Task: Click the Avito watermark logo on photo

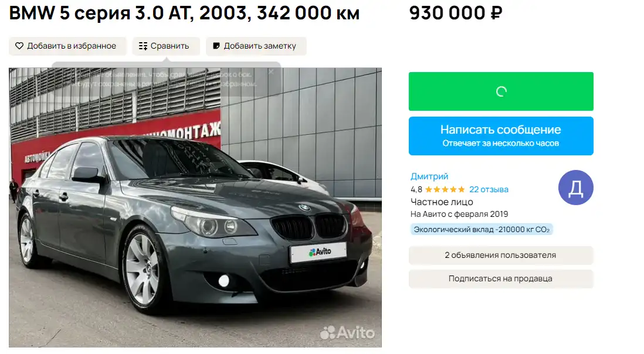Action: click(x=347, y=332)
